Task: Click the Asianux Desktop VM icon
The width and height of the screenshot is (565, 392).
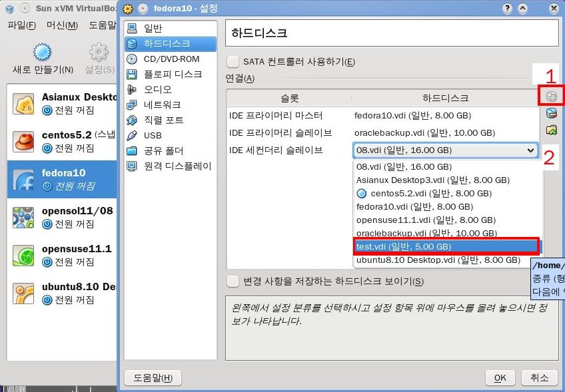Action: pos(23,104)
